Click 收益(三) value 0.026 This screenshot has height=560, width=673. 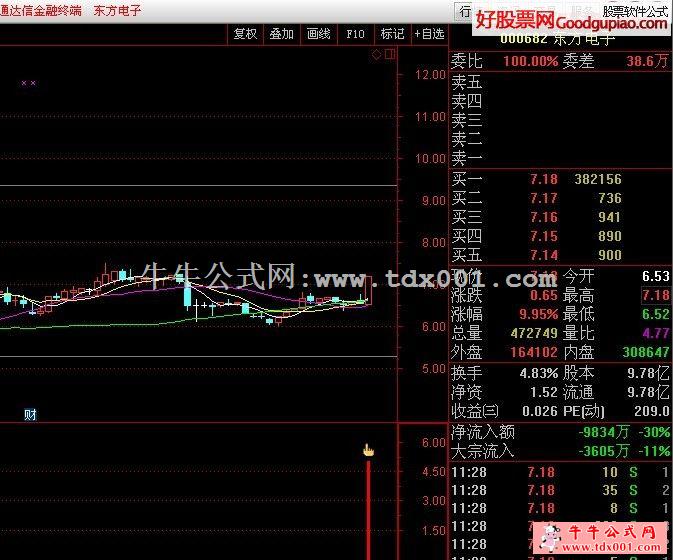point(540,411)
